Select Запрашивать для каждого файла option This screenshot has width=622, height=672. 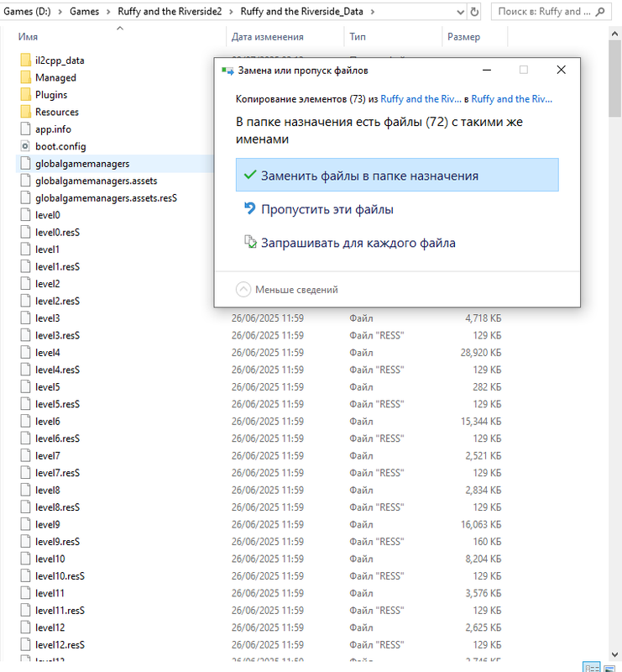358,243
